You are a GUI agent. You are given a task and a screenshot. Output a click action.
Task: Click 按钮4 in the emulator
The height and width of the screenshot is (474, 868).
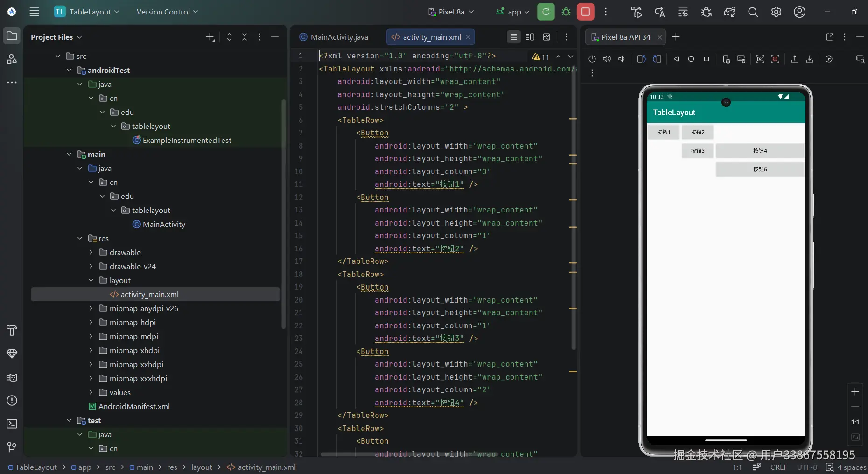pos(759,151)
